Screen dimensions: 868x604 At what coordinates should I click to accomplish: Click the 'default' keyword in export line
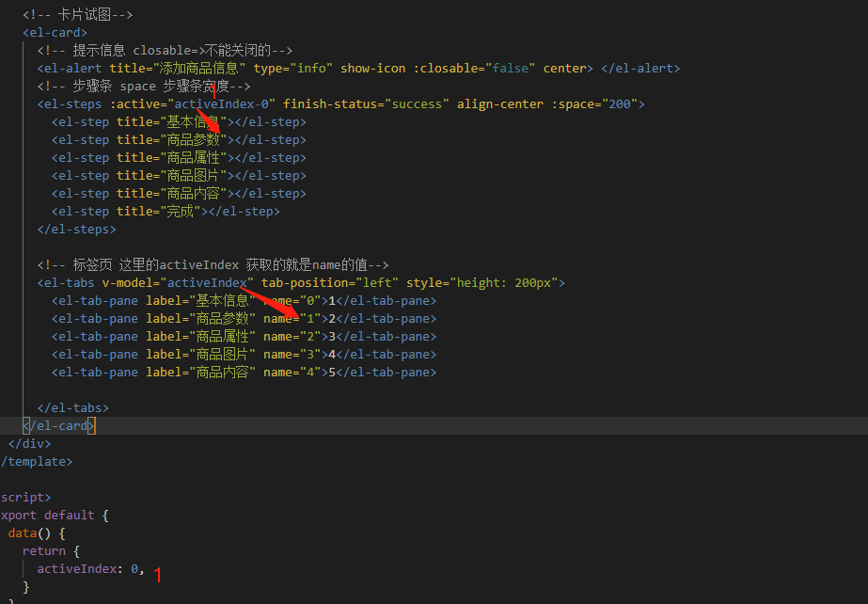tap(70, 515)
